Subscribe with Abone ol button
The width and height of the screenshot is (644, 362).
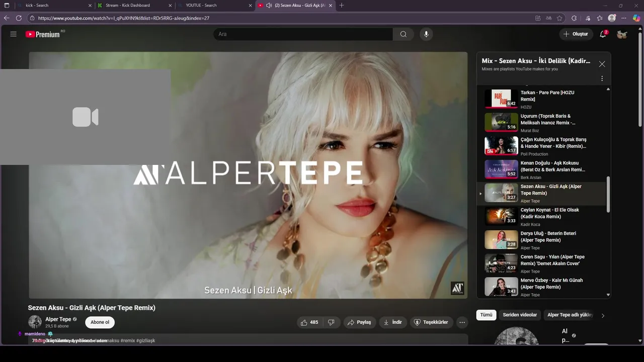coord(100,322)
